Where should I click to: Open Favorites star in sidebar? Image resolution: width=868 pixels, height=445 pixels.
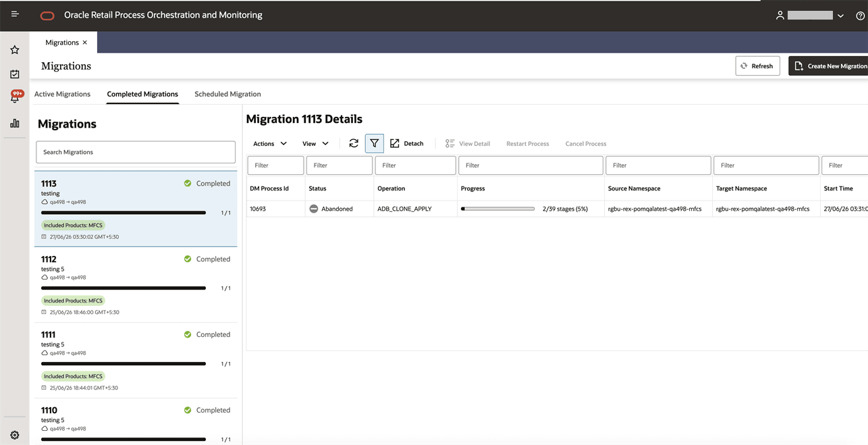pos(15,50)
